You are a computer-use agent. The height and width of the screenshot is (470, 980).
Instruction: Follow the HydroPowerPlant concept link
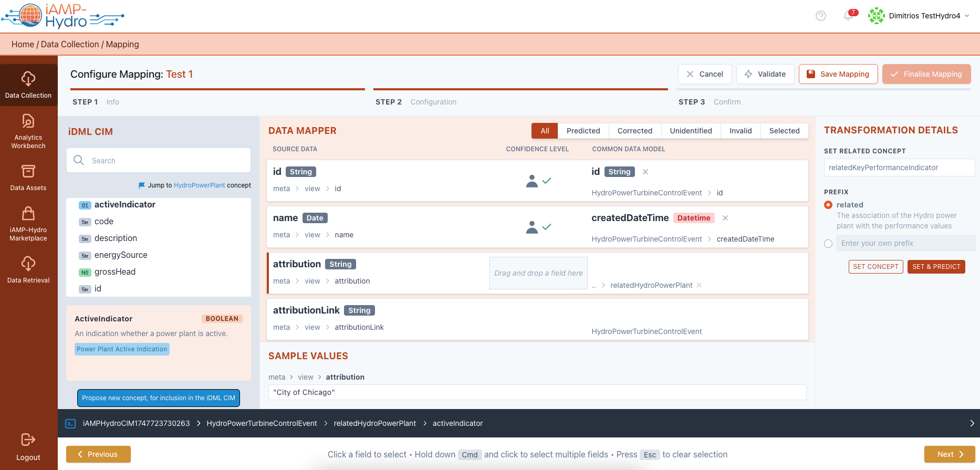click(x=199, y=185)
